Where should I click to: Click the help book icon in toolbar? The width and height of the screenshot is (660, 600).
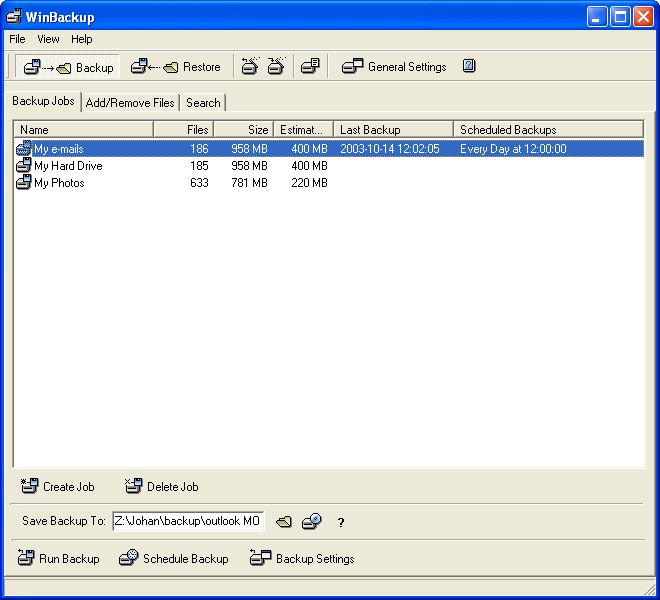(x=469, y=66)
